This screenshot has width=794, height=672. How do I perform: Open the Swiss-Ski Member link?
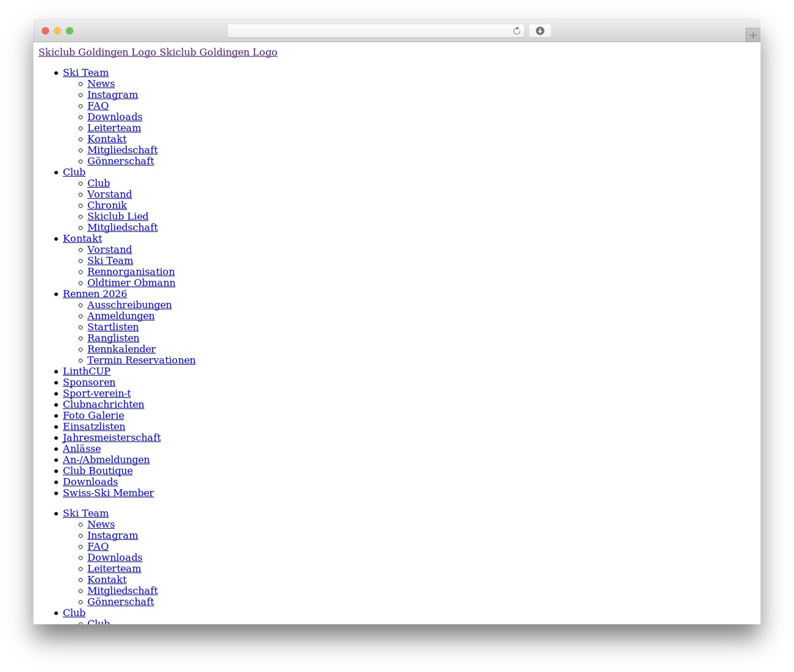coord(109,493)
